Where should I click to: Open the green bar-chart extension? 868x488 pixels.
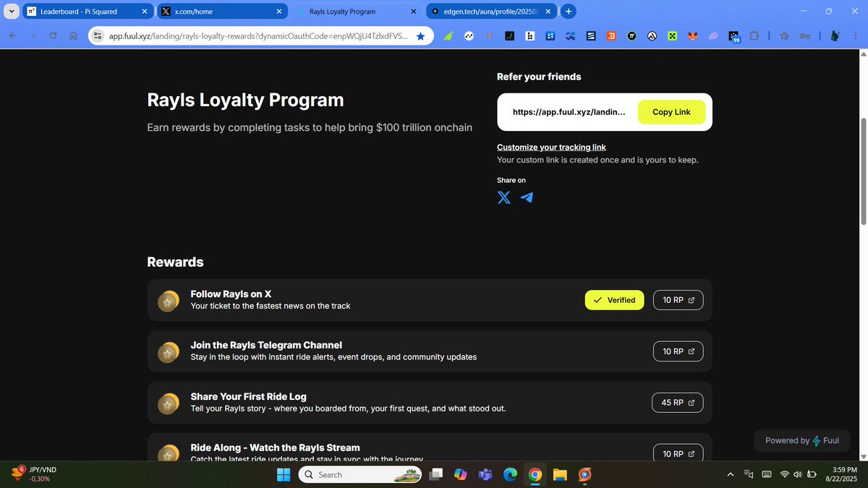pos(448,35)
